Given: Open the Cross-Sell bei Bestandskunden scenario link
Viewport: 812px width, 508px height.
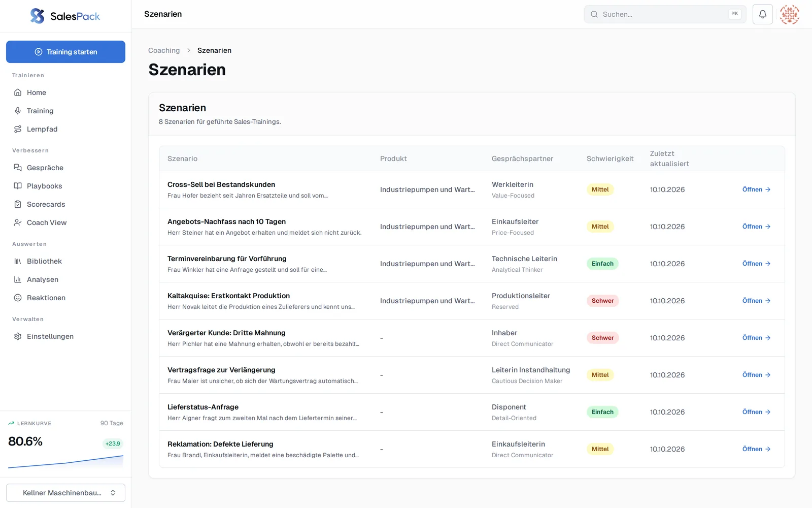Looking at the screenshot, I should coord(221,184).
